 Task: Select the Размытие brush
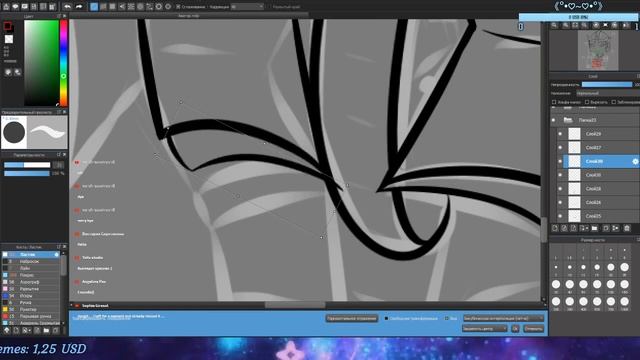coord(31,289)
